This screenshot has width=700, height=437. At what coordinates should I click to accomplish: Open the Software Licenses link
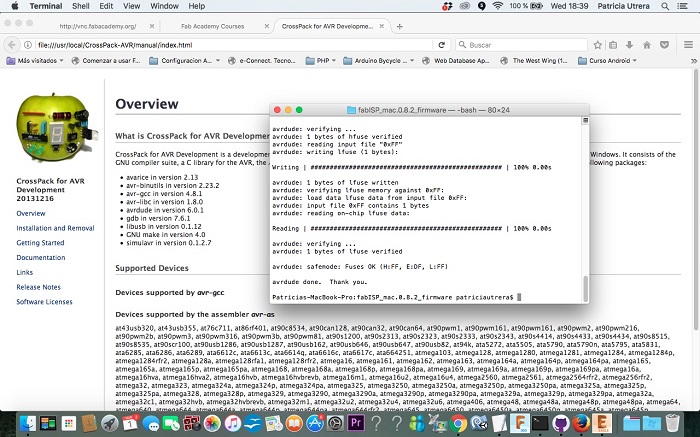pyautogui.click(x=44, y=302)
